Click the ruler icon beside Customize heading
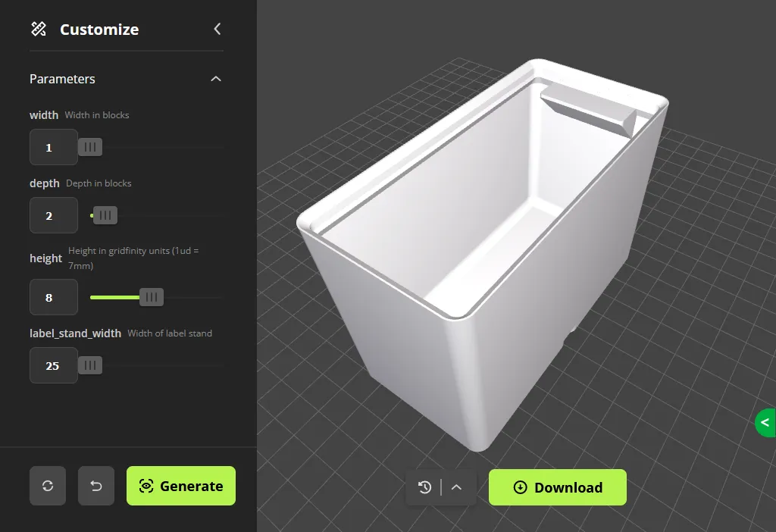 (x=38, y=29)
